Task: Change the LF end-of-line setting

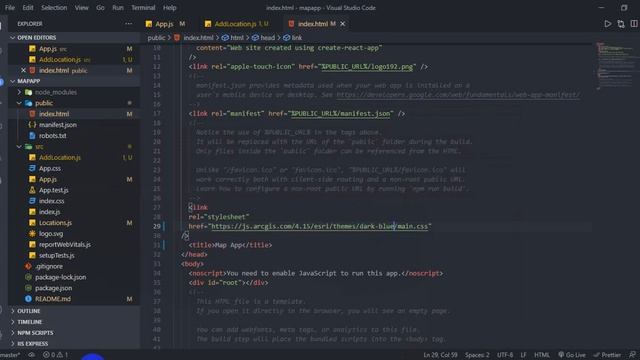Action: 523,355
